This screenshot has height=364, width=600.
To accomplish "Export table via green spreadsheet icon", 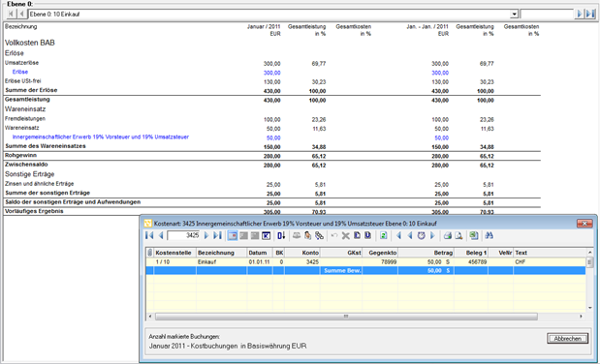I will 474,235.
